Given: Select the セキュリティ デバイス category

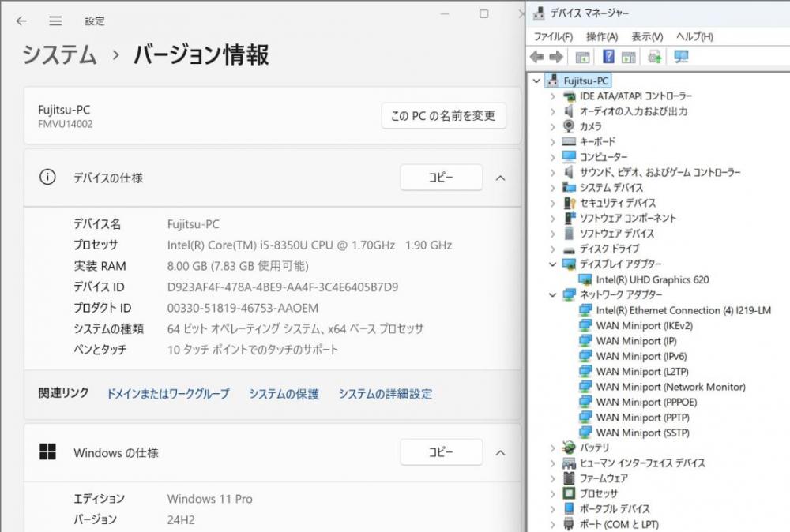Looking at the screenshot, I should point(618,203).
